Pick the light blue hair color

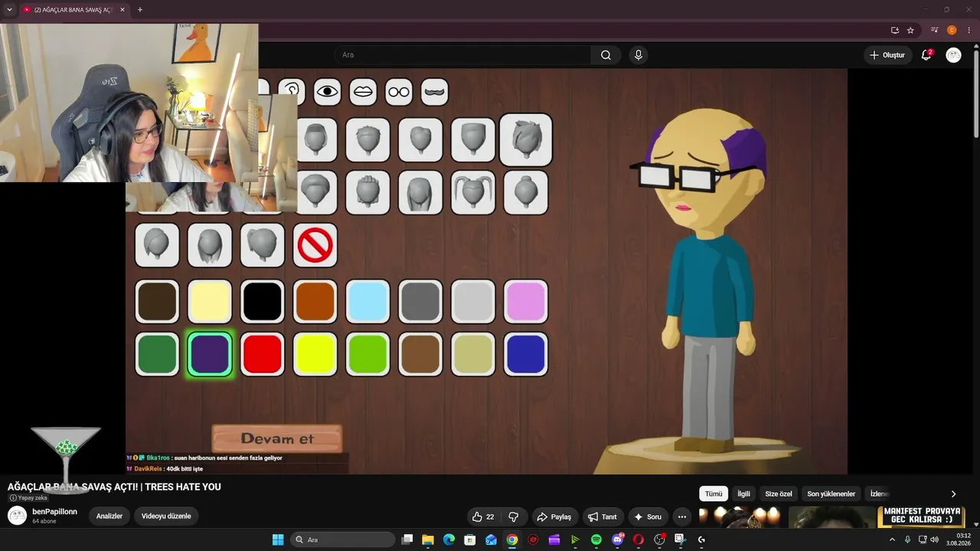pos(367,302)
